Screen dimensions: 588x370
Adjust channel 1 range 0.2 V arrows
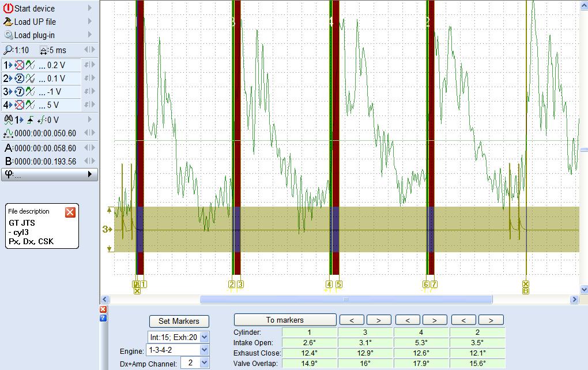click(89, 65)
